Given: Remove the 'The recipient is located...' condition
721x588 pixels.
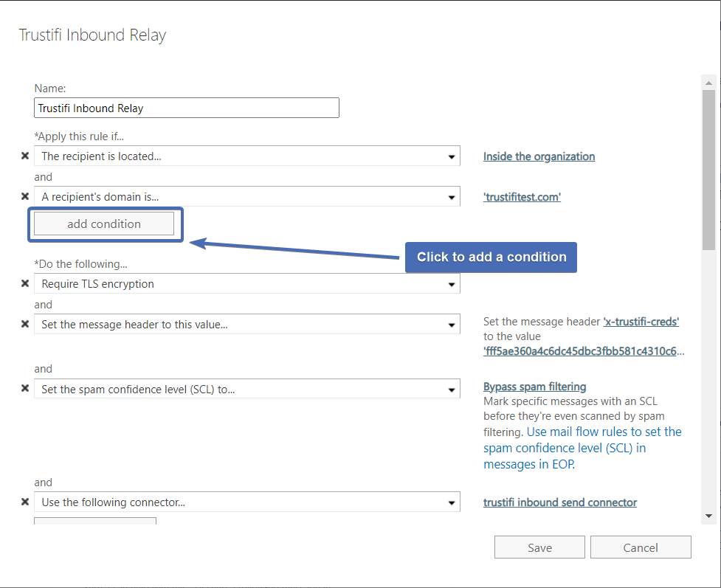Looking at the screenshot, I should click(x=25, y=156).
